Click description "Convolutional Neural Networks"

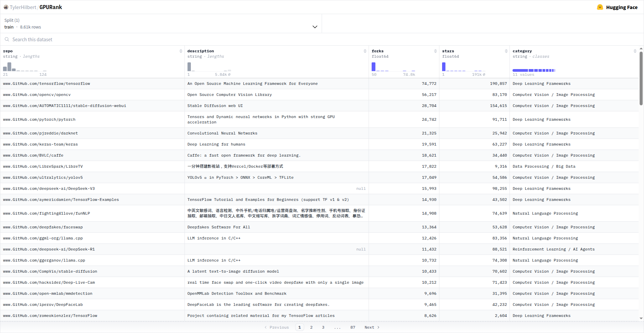[x=222, y=133]
